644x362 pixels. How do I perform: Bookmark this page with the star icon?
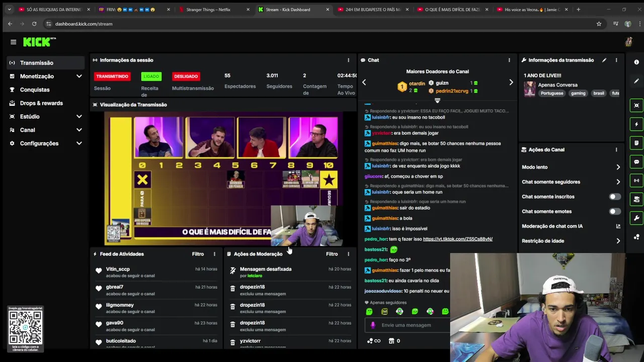coord(599,24)
